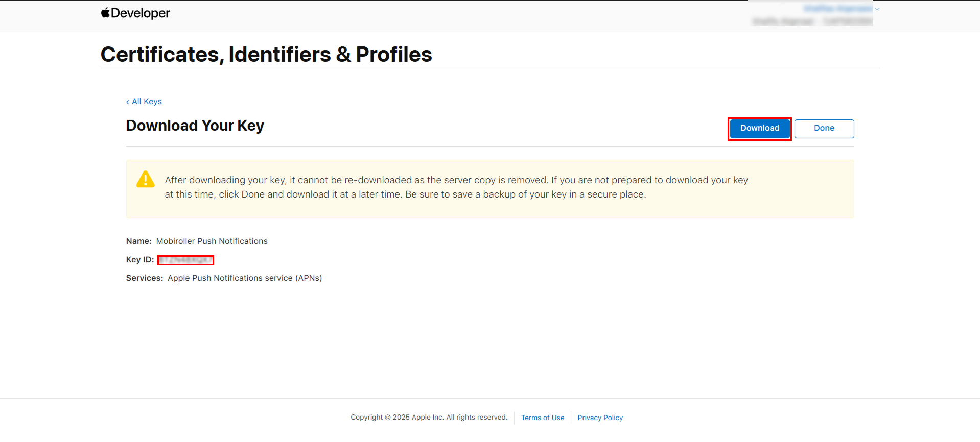Image resolution: width=980 pixels, height=442 pixels.
Task: Expand the account menu chevron at top right
Action: (x=877, y=9)
